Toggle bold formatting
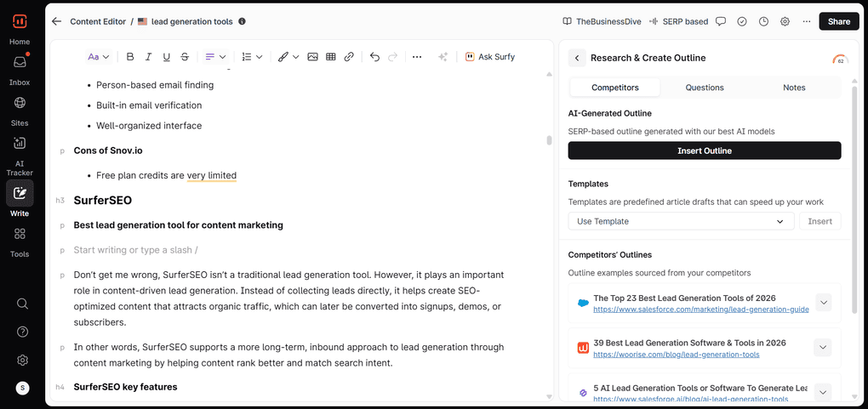 click(x=130, y=56)
